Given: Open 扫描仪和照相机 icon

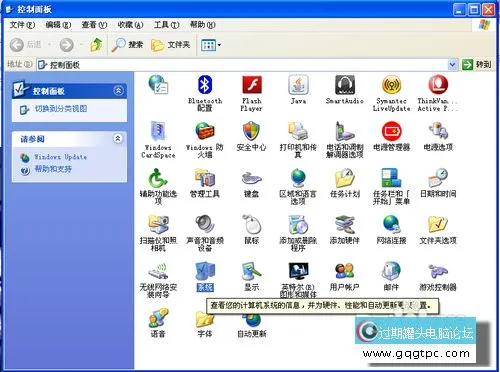Looking at the screenshot, I should (158, 225).
